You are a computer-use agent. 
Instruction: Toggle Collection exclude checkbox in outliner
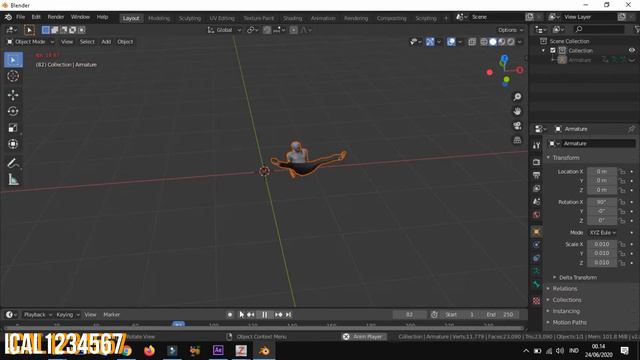pyautogui.click(x=553, y=51)
